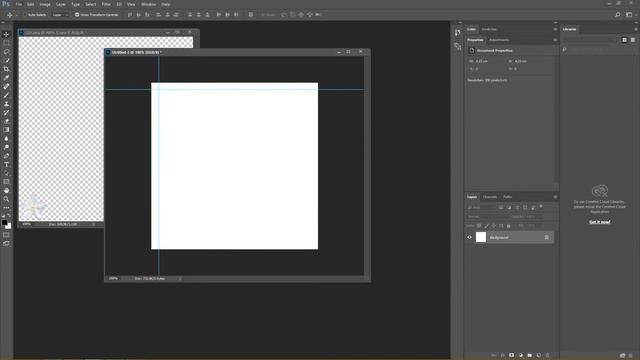
Task: Select the Clone Stamp tool
Action: coord(6,104)
